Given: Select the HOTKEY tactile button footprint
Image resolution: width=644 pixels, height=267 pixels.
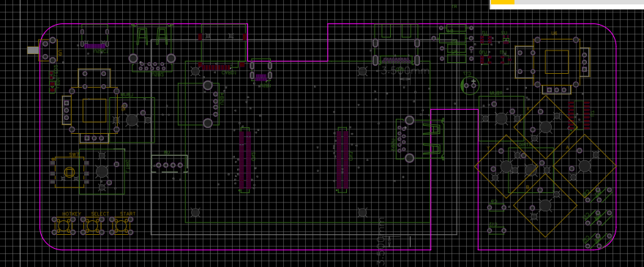Looking at the screenshot, I should pos(64,226).
